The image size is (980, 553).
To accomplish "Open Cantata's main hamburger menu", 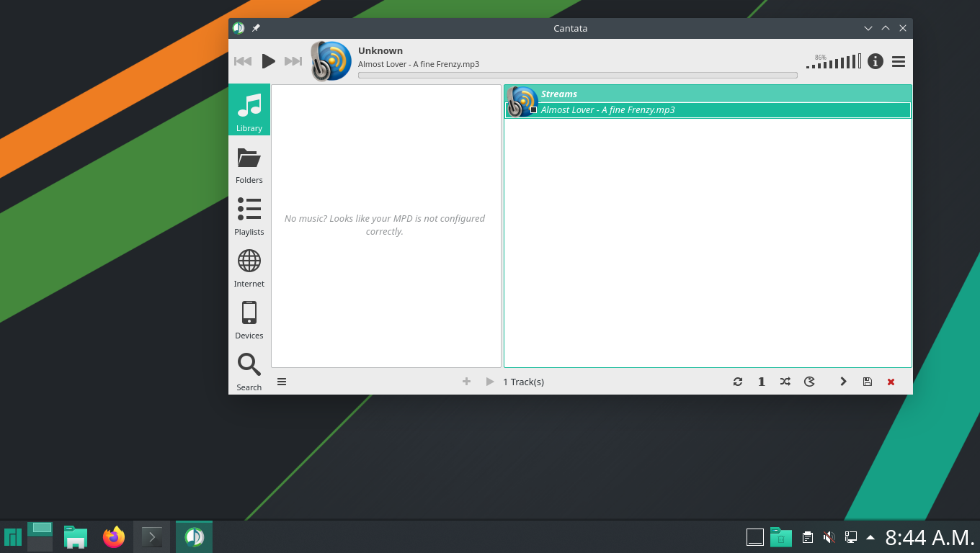I will pyautogui.click(x=899, y=61).
